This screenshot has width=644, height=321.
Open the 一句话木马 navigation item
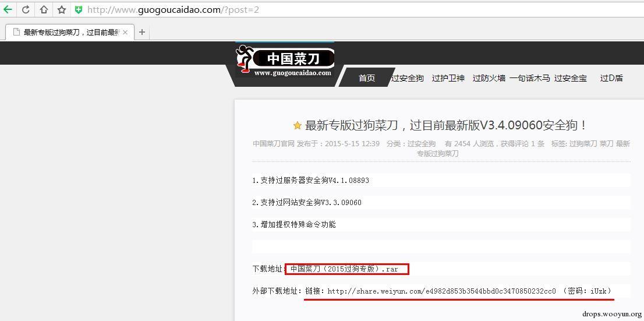[x=530, y=78]
